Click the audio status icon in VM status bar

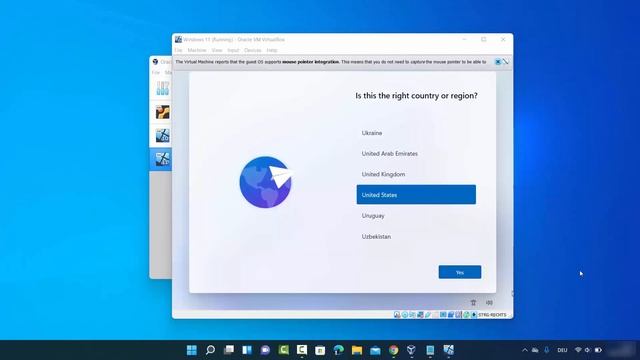point(412,315)
